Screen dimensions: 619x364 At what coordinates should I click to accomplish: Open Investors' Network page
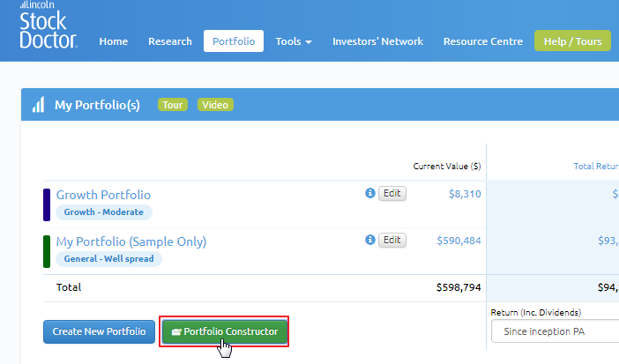377,41
